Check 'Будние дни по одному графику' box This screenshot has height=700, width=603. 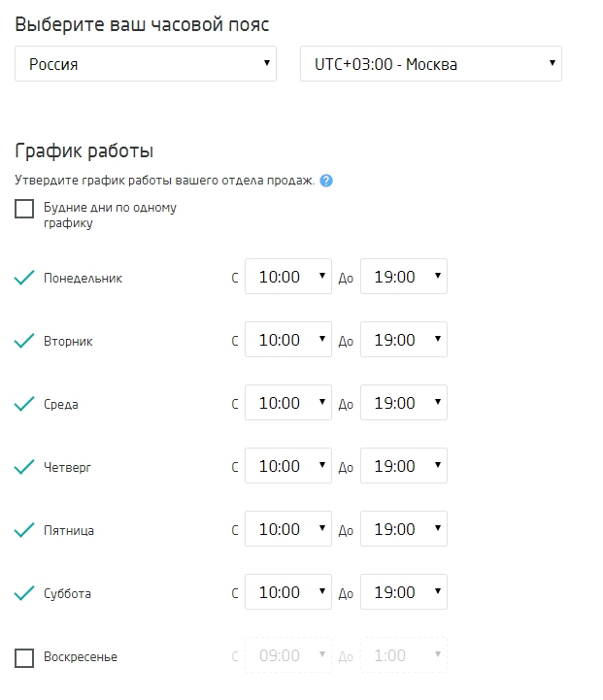(x=24, y=209)
